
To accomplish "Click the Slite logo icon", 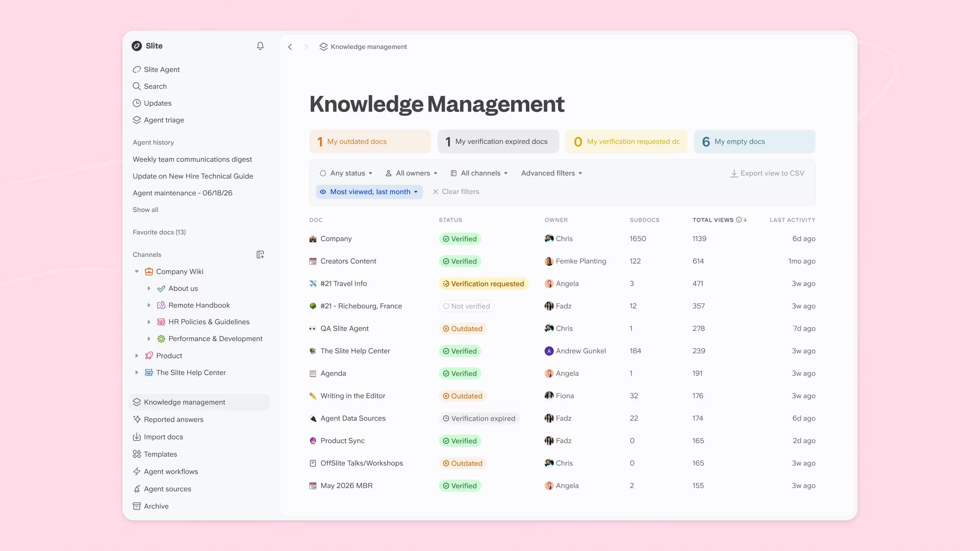I will pos(137,46).
